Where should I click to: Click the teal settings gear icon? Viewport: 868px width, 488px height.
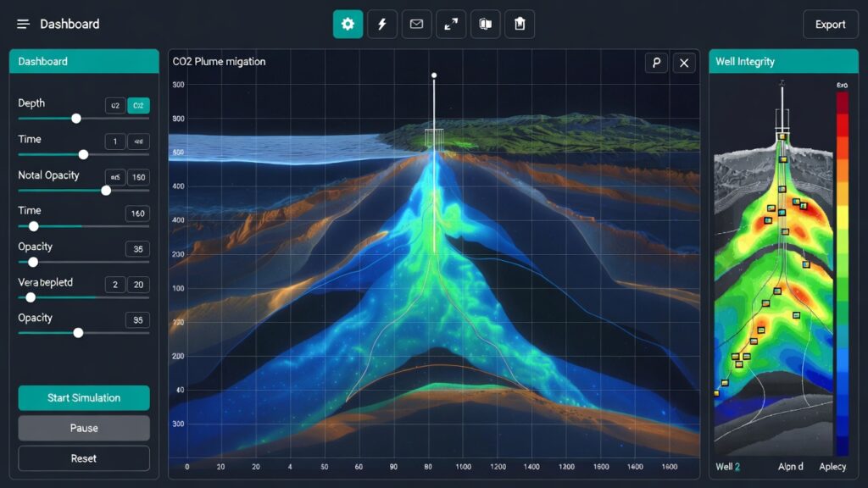point(348,25)
